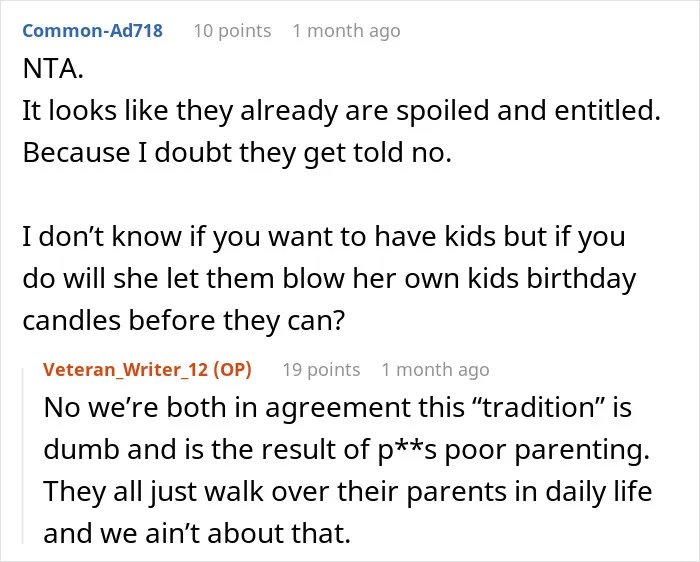This screenshot has width=700, height=562.
Task: Click the Veteran_Writer_12 username
Action: tap(125, 370)
